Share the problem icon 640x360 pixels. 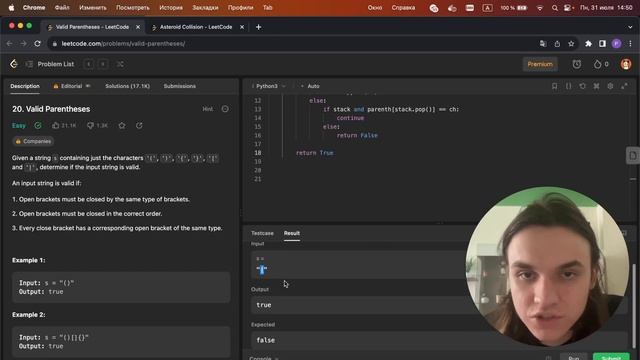click(x=139, y=125)
